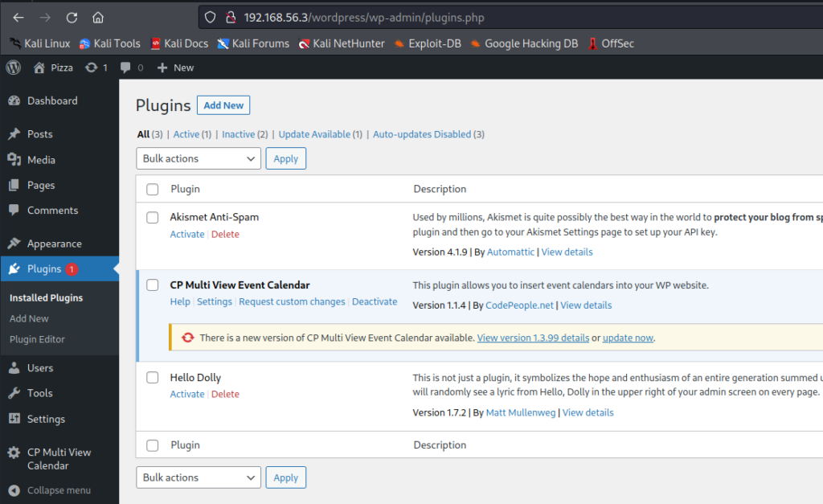
Task: Click the Plugins update count badge
Action: pos(72,269)
